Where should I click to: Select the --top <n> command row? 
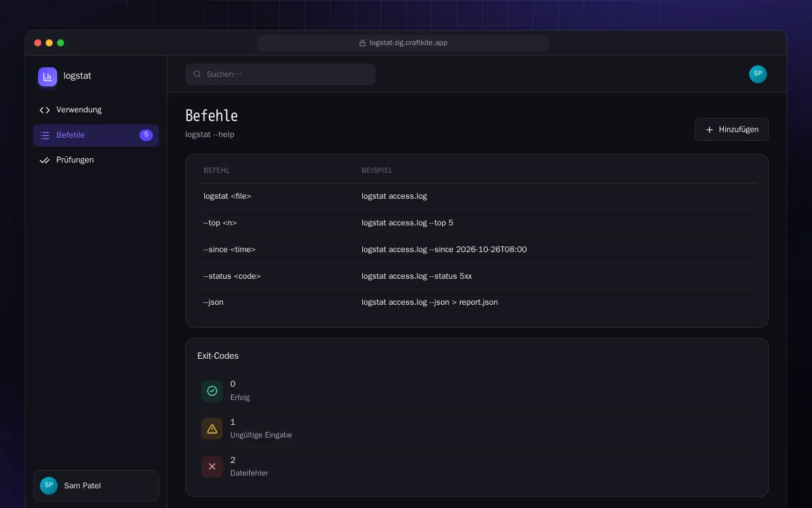click(477, 223)
